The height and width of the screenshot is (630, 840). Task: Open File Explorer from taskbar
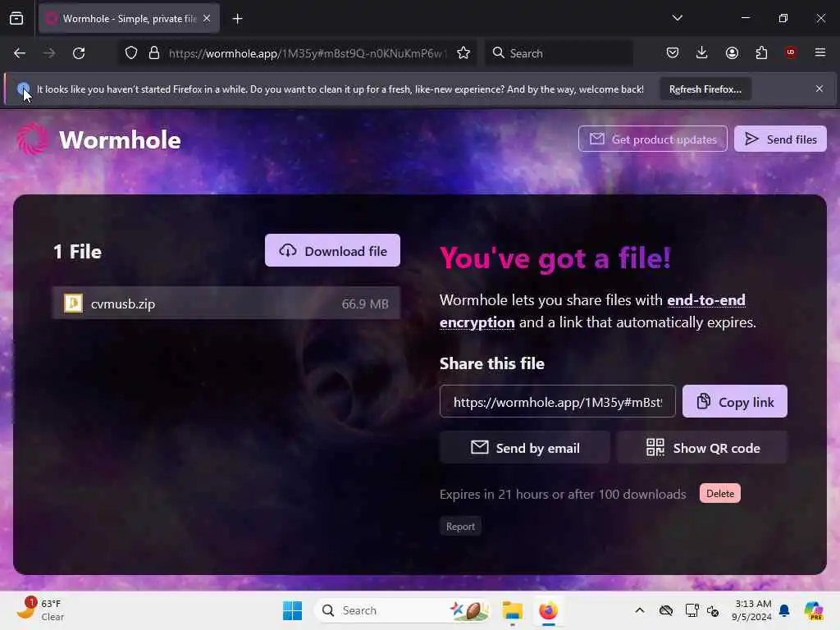[512, 610]
